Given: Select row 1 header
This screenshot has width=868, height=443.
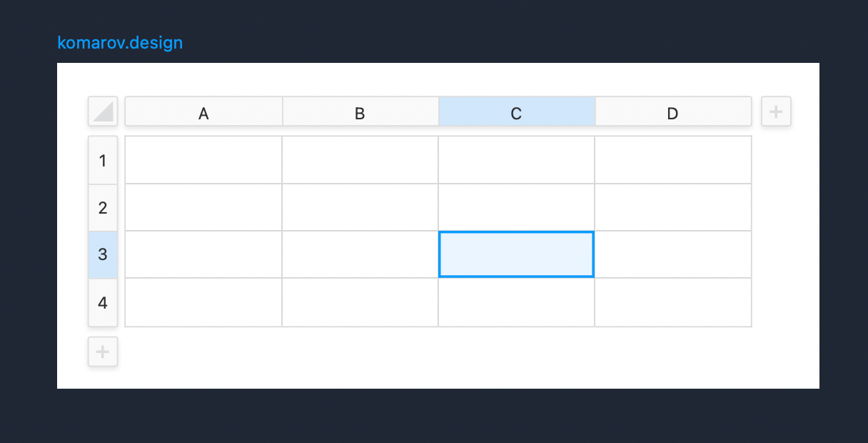Looking at the screenshot, I should tap(103, 160).
